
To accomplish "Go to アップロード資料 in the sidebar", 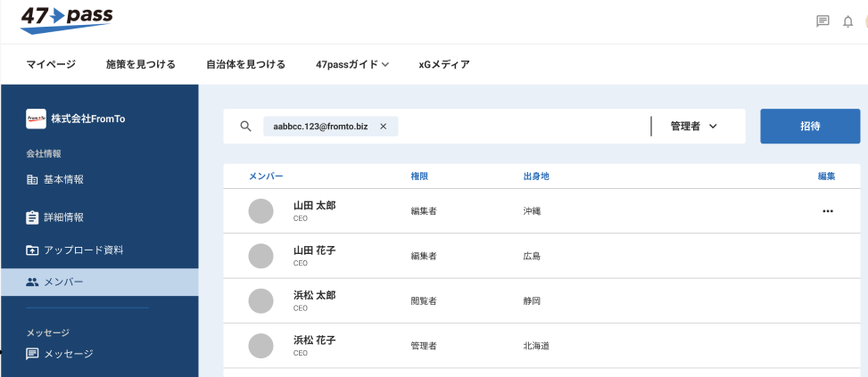I will click(82, 250).
